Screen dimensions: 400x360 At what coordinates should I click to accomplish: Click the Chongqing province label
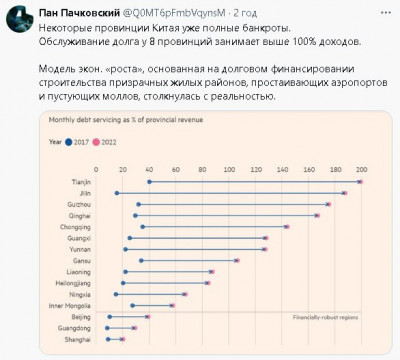click(75, 227)
